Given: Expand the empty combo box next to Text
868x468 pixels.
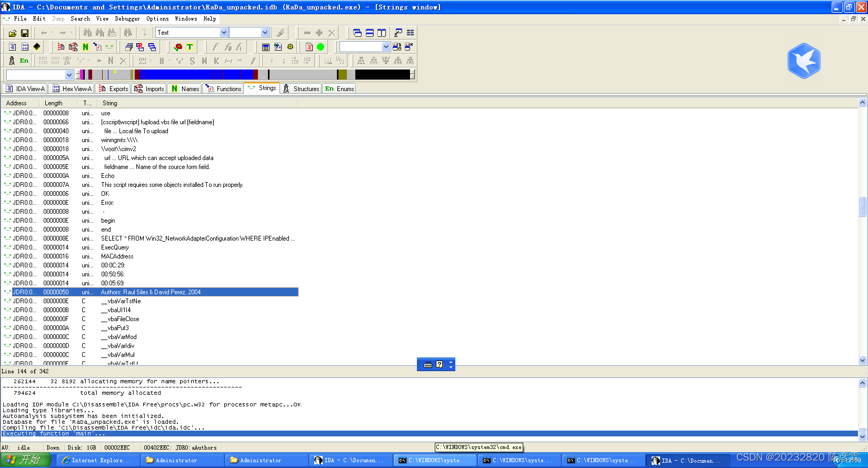Looking at the screenshot, I should [x=265, y=33].
